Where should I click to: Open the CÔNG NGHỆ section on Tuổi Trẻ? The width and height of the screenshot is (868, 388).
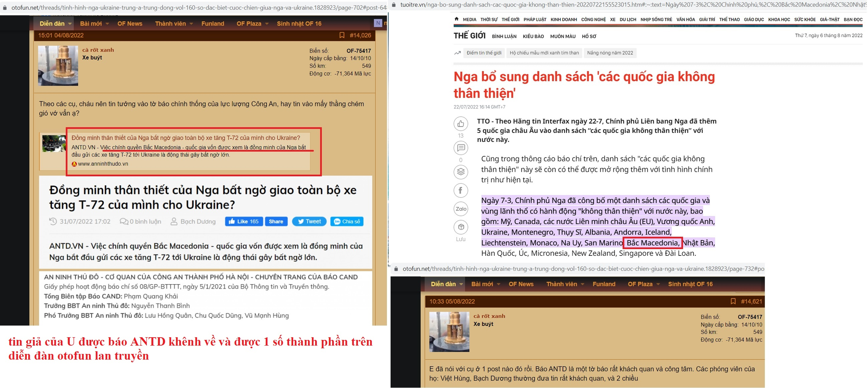click(593, 19)
